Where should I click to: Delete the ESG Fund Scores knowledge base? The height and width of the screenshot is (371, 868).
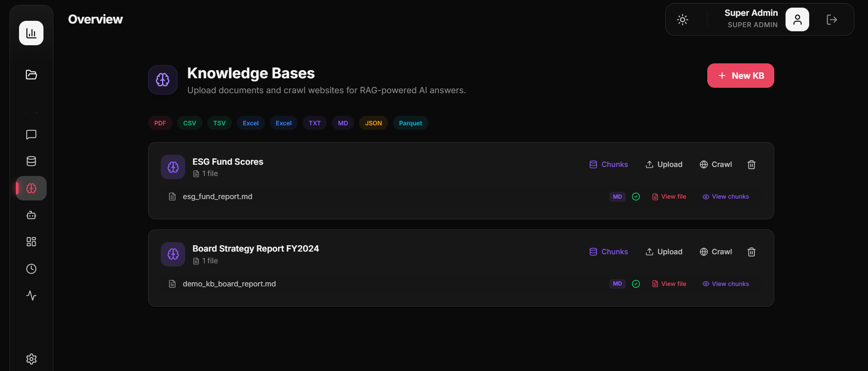coord(751,165)
